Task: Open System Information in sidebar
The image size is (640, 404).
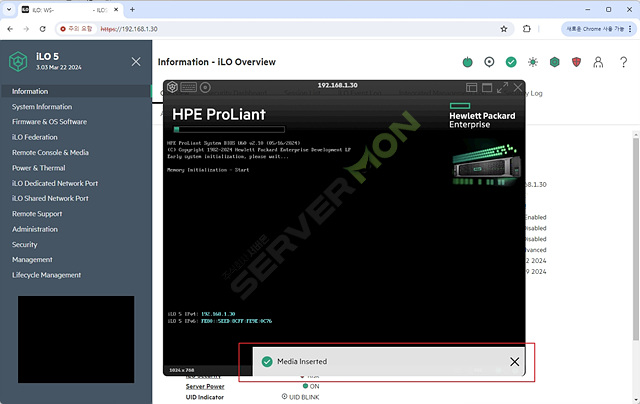Action: coord(42,107)
